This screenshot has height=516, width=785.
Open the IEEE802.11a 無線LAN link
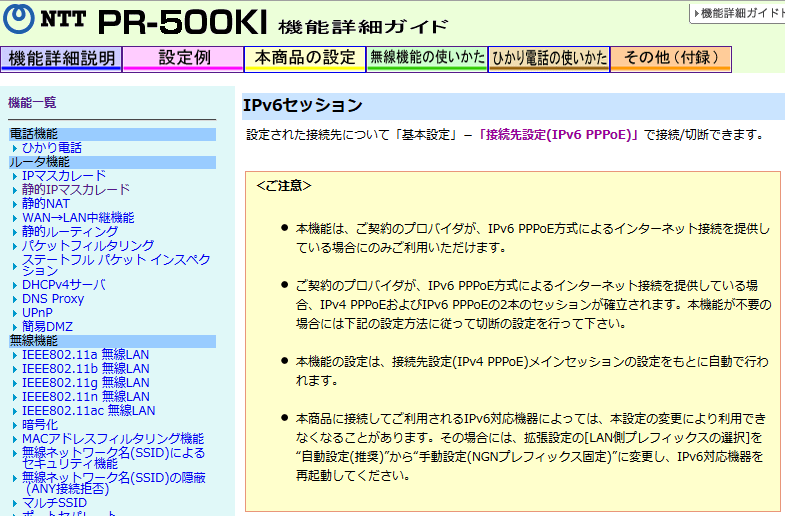(86, 355)
